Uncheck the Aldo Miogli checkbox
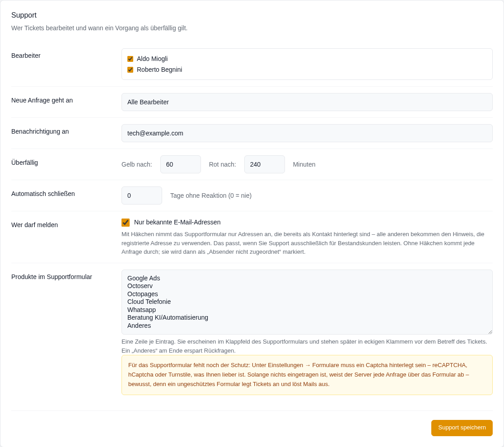The image size is (504, 447). click(x=130, y=59)
